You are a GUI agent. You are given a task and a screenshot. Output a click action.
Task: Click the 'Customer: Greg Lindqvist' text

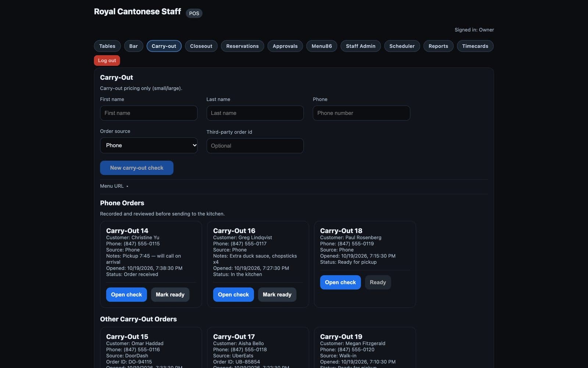[243, 237]
